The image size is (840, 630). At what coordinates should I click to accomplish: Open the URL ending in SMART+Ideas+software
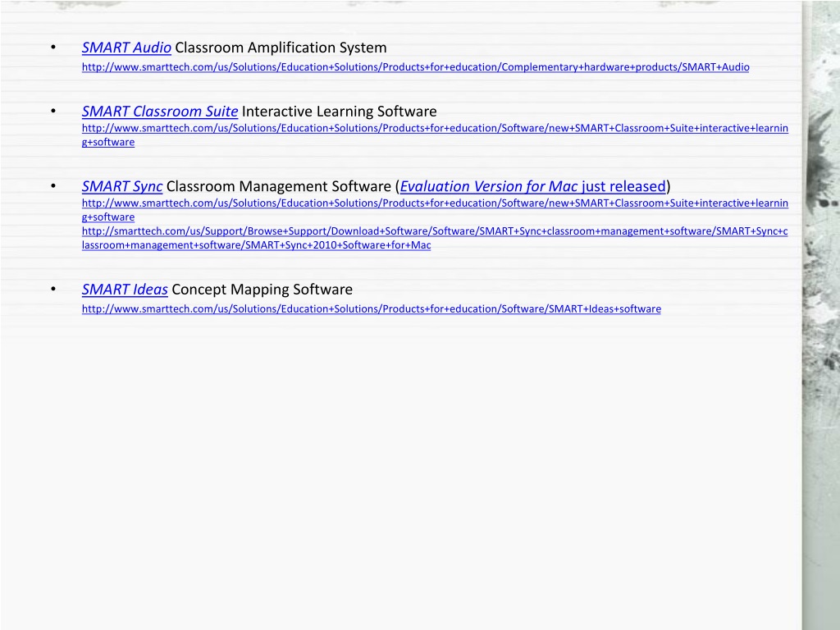pos(372,309)
